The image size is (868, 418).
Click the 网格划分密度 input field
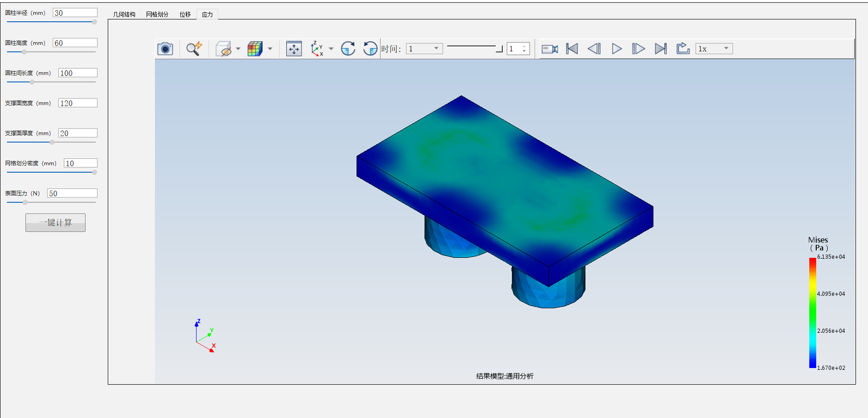point(80,163)
